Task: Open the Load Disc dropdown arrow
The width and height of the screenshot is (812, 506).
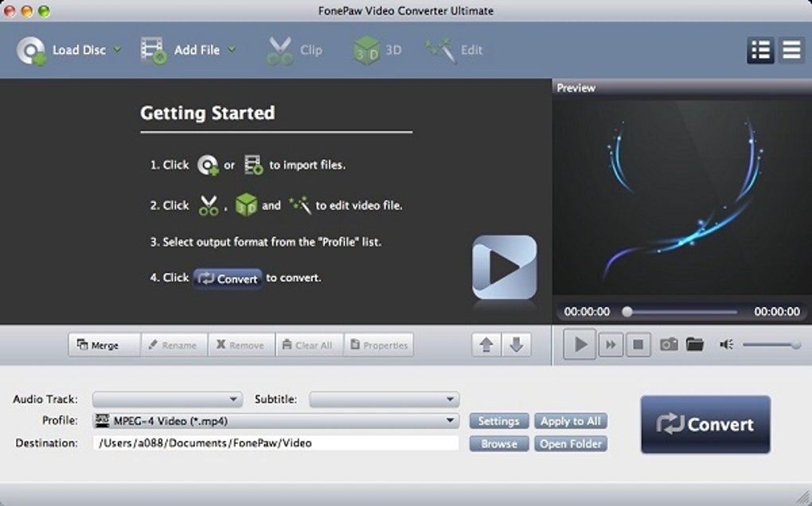Action: point(118,49)
